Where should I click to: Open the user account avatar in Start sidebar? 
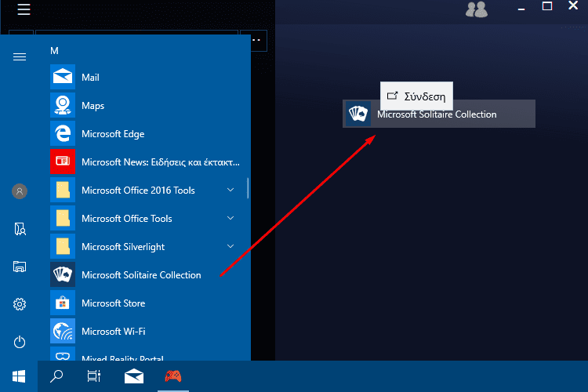pos(20,191)
